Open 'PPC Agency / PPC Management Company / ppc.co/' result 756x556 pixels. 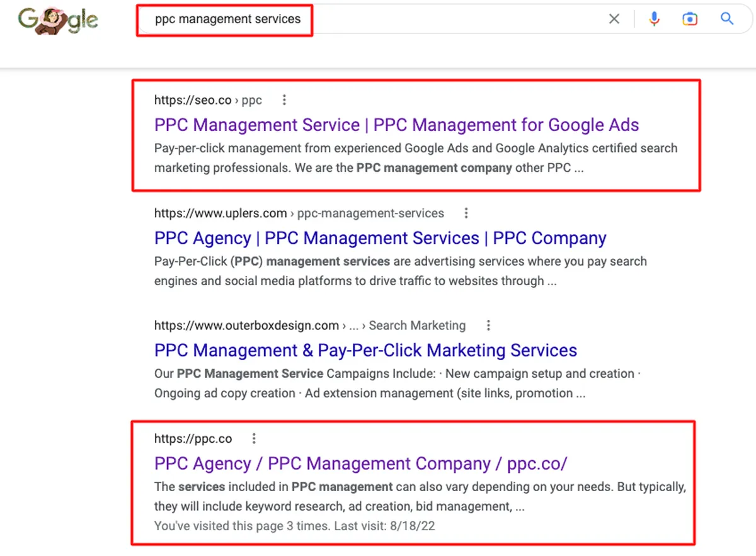[x=360, y=463]
